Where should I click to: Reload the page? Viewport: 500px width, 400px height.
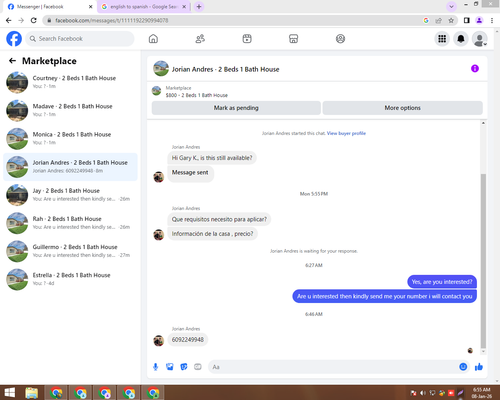pyautogui.click(x=33, y=20)
